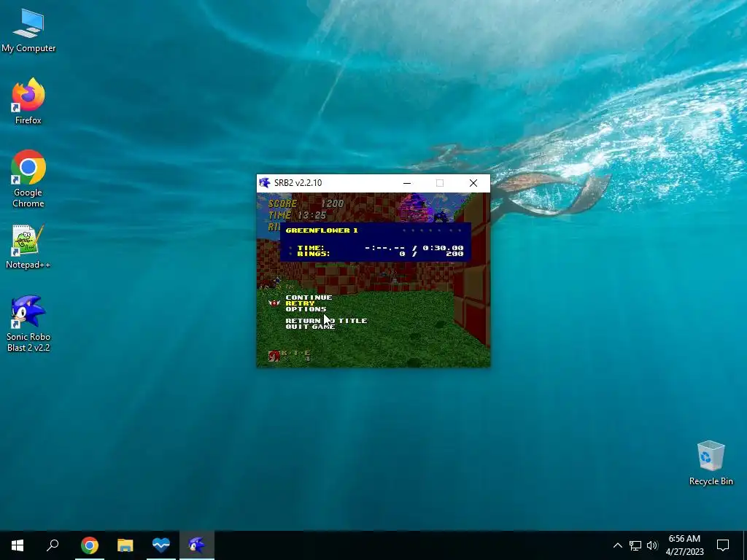The image size is (747, 560).
Task: Open Options in the pause menu
Action: [x=306, y=309]
